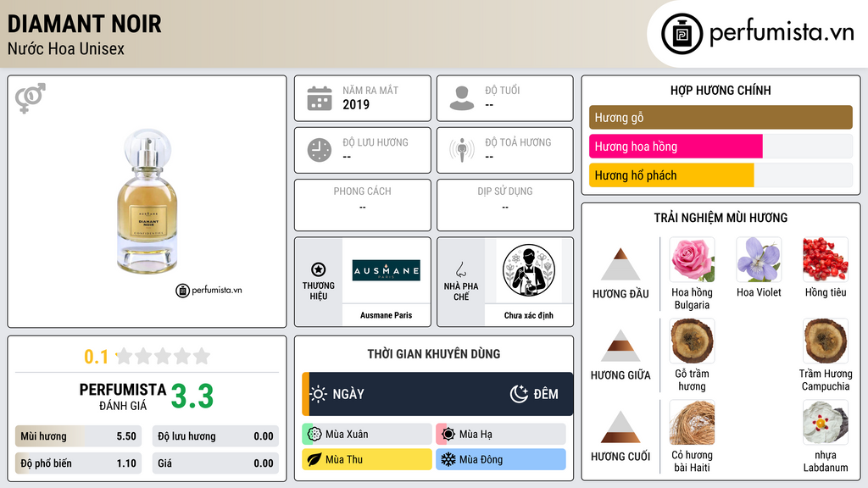The height and width of the screenshot is (488, 868).
Task: Click the Hương hổ phách accord bar
Action: 721,175
